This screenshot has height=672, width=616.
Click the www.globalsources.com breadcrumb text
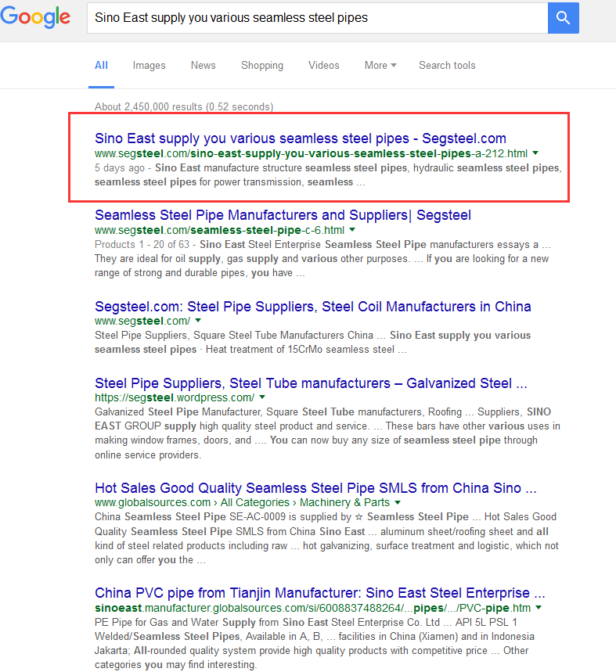coord(153,503)
